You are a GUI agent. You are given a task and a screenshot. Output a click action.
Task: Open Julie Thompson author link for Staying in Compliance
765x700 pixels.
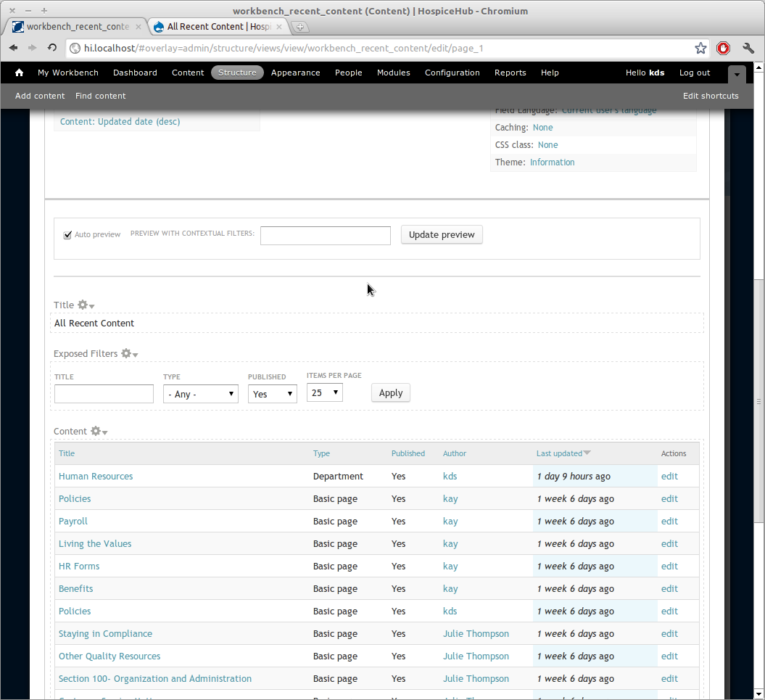click(476, 633)
